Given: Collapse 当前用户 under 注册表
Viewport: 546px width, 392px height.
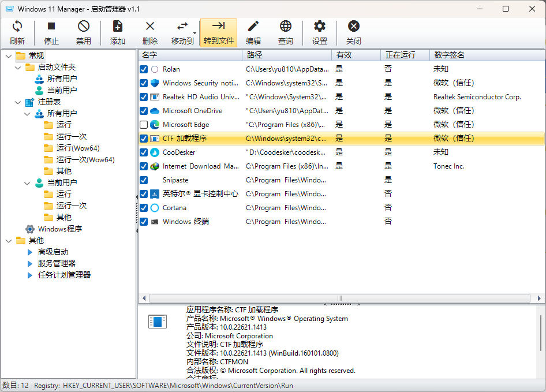Looking at the screenshot, I should [x=27, y=183].
